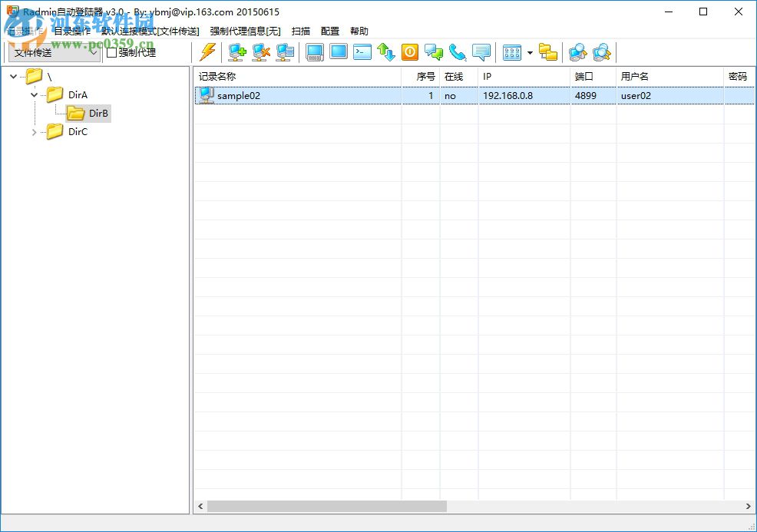
Task: Select the DirA tree label
Action: tap(78, 94)
